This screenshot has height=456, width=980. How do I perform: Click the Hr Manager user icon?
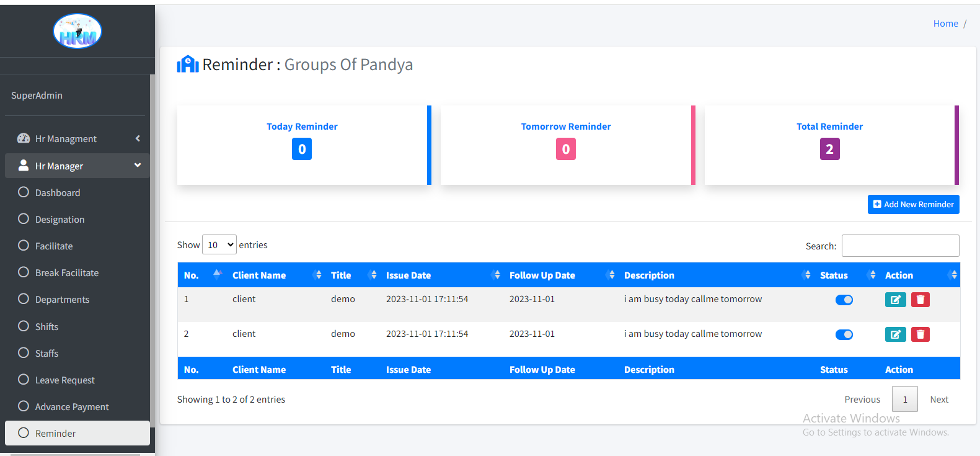point(24,165)
